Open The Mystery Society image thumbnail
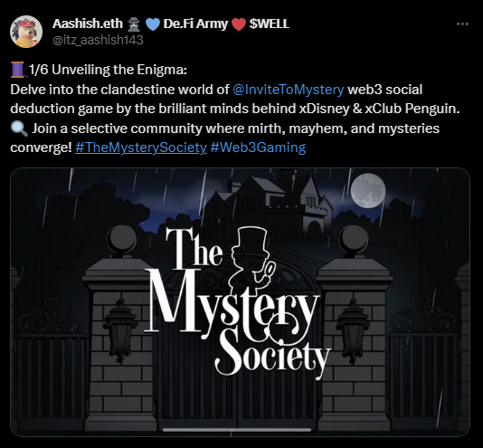This screenshot has height=448, width=483. click(x=240, y=302)
